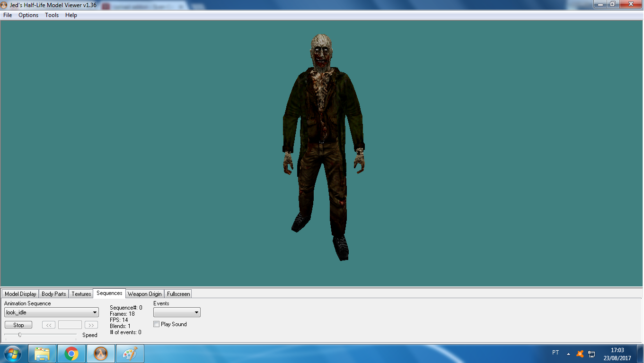The height and width of the screenshot is (363, 644).
Task: Click the Stop animation button
Action: [18, 325]
